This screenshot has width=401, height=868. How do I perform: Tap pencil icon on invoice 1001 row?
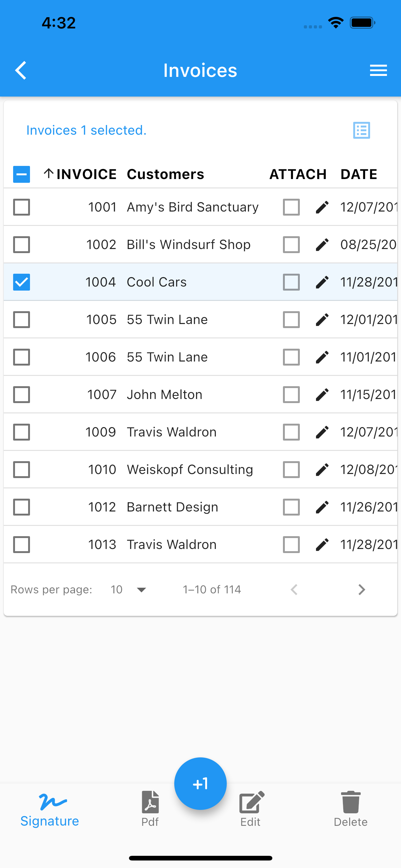322,207
